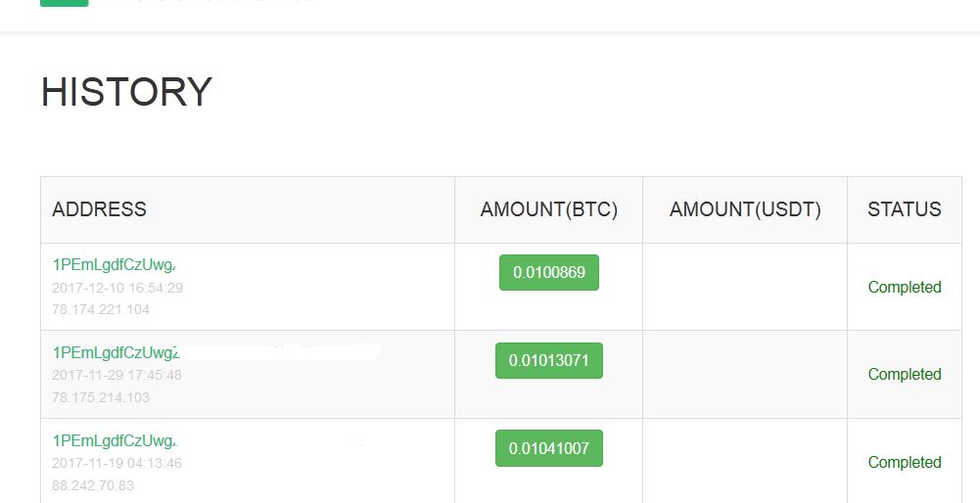Image resolution: width=980 pixels, height=503 pixels.
Task: Click Completed status of the 0.01041007 row
Action: coord(905,462)
